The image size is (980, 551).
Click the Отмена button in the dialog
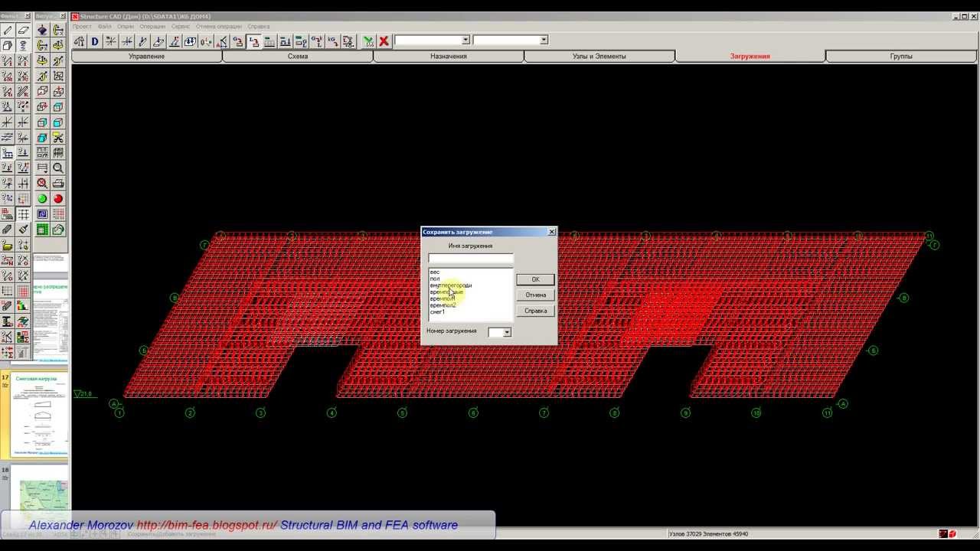[535, 295]
